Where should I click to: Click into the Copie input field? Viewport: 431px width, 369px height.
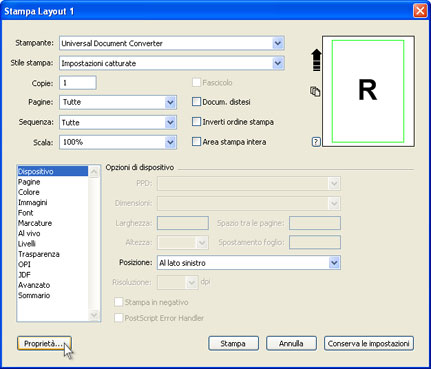pyautogui.click(x=78, y=83)
